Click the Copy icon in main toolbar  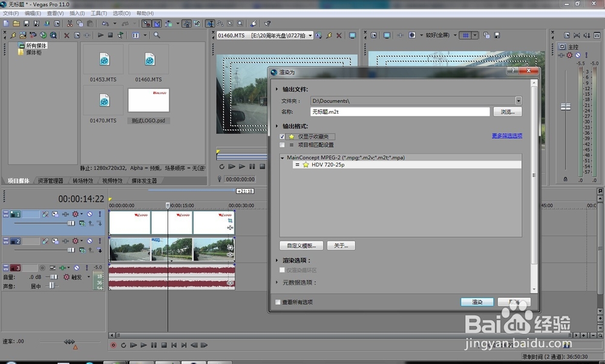click(80, 24)
